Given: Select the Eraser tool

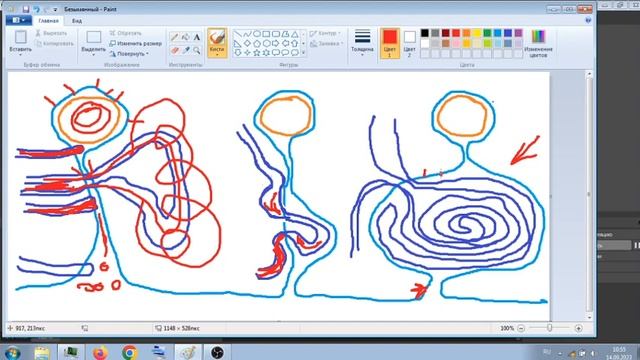Looking at the screenshot, I should coord(175,50).
